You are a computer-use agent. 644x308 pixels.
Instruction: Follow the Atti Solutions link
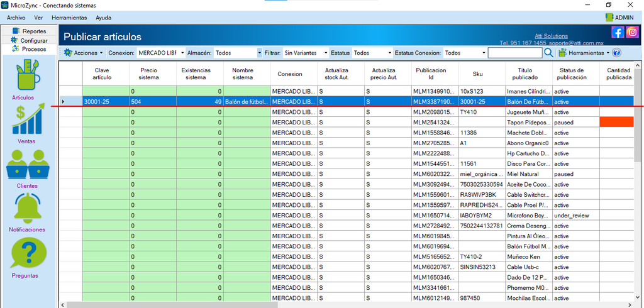[x=551, y=36]
